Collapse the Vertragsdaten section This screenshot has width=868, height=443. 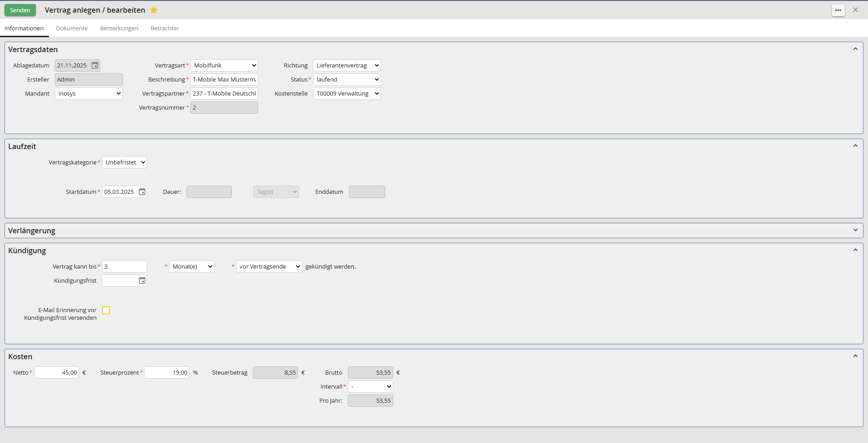855,49
